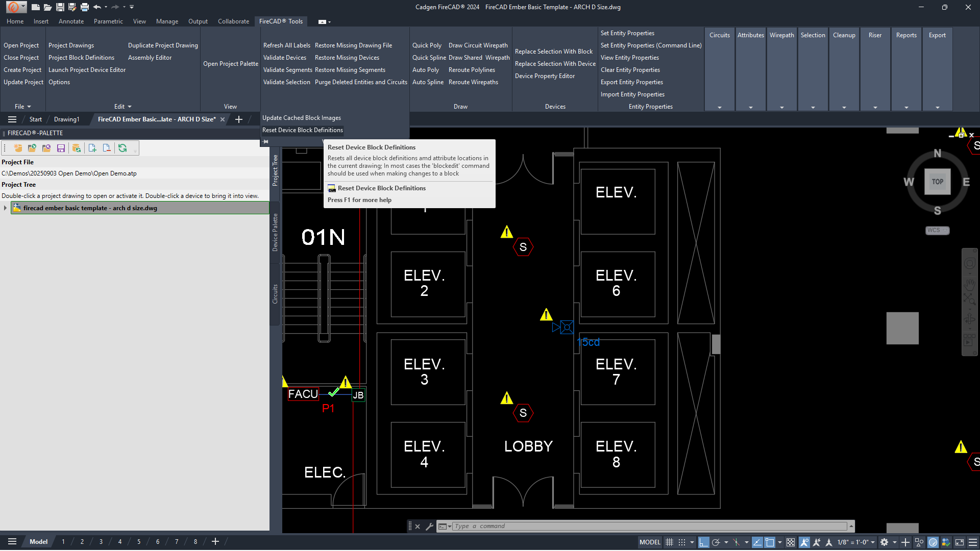
Task: Toggle object snap tracking
Action: [x=757, y=542]
